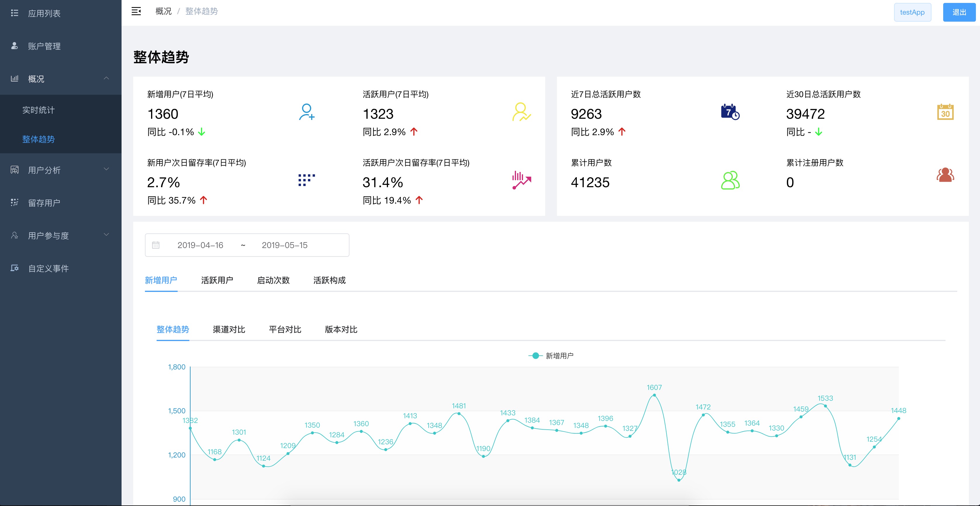Click the yellow active users icon
Image resolution: width=980 pixels, height=506 pixels.
point(521,112)
